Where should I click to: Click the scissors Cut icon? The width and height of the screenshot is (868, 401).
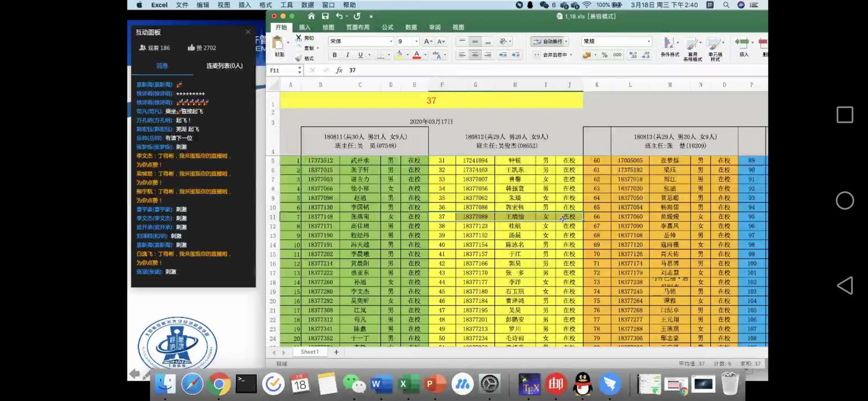click(299, 38)
